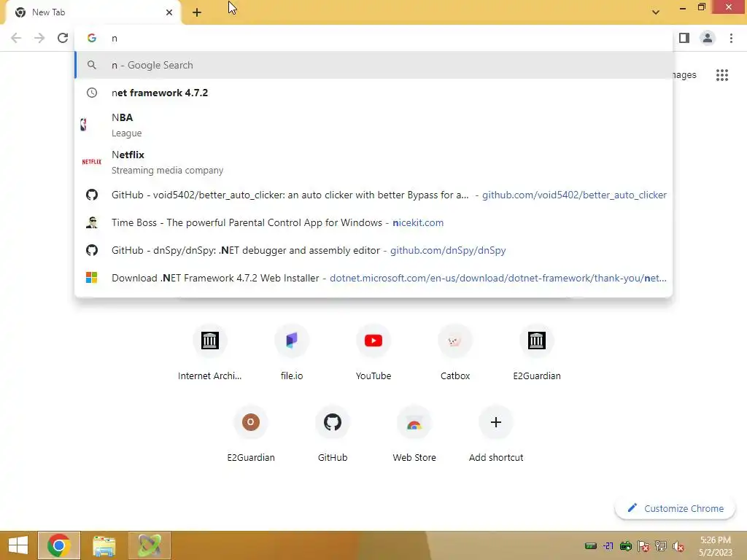747x560 pixels.
Task: Click the green app taskbar icon
Action: pos(150,545)
